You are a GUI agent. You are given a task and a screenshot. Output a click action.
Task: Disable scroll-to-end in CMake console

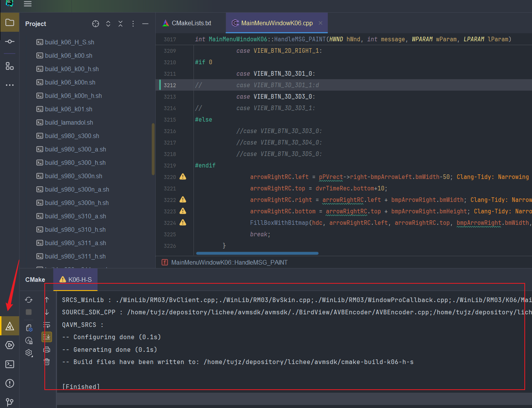(x=47, y=336)
